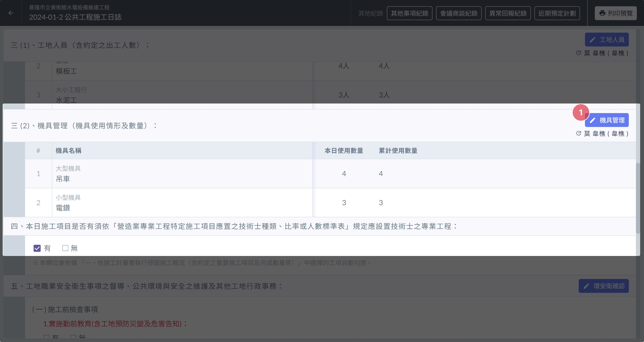Click history icon under 工地人員 button
644x342 pixels.
579,53
